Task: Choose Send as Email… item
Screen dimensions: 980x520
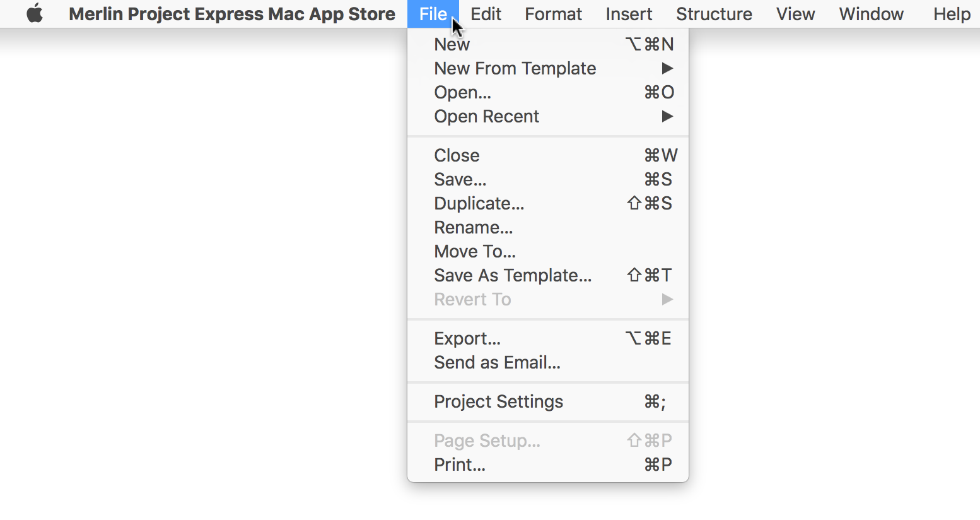Action: [548, 362]
